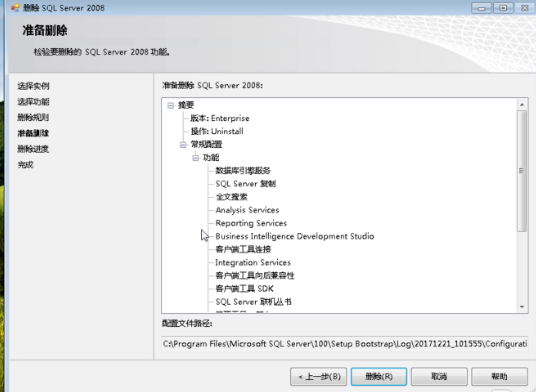Select Reporting Services tree item

tap(251, 223)
